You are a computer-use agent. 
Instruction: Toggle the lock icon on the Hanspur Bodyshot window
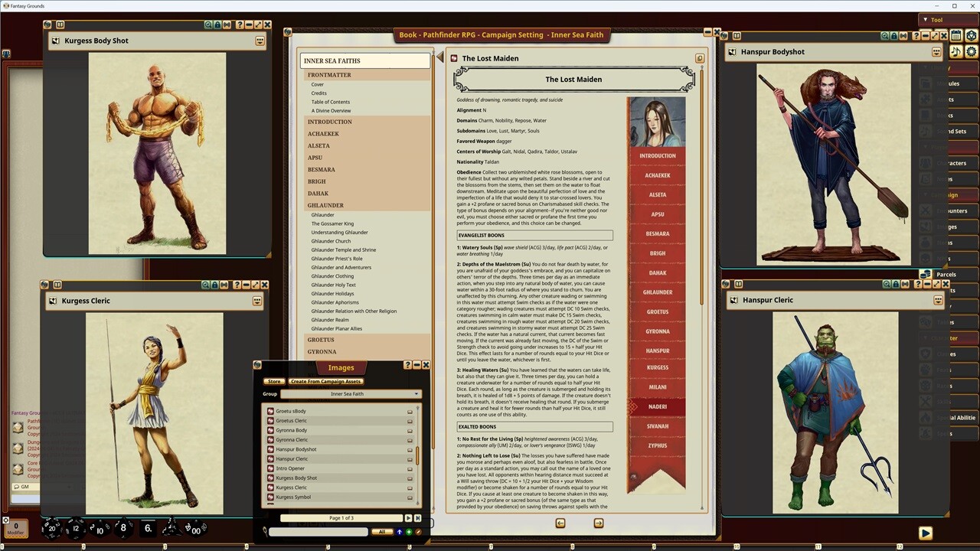(x=894, y=35)
